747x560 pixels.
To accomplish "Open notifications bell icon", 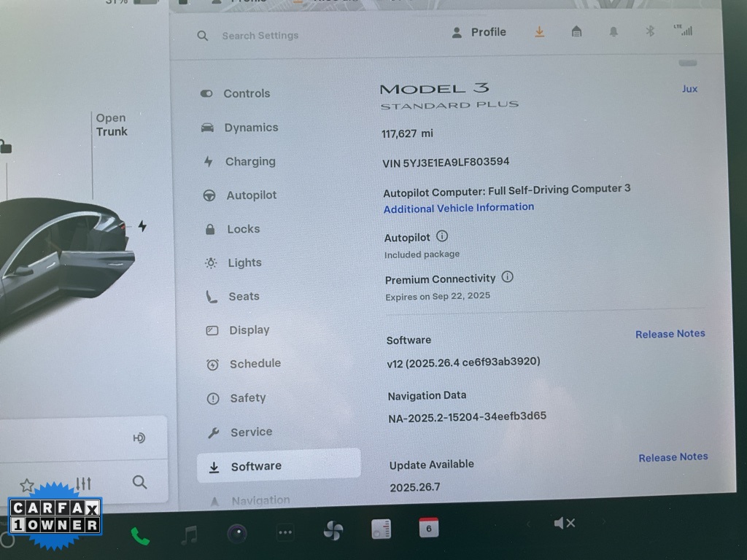I will click(x=614, y=31).
